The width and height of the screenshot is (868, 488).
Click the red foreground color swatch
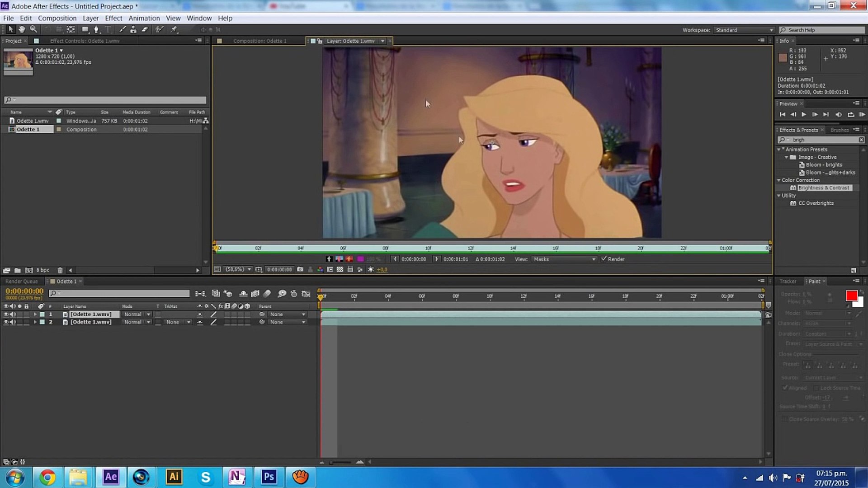851,296
